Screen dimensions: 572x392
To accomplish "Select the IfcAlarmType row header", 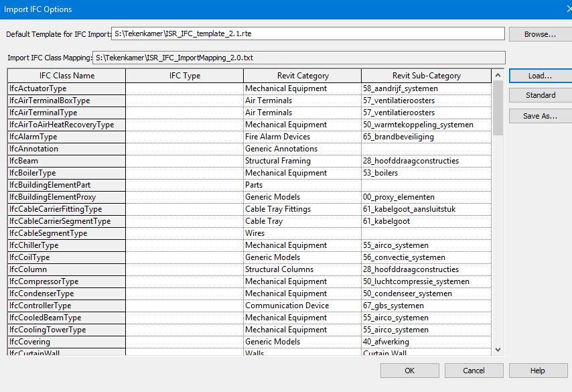I will click(x=67, y=137).
